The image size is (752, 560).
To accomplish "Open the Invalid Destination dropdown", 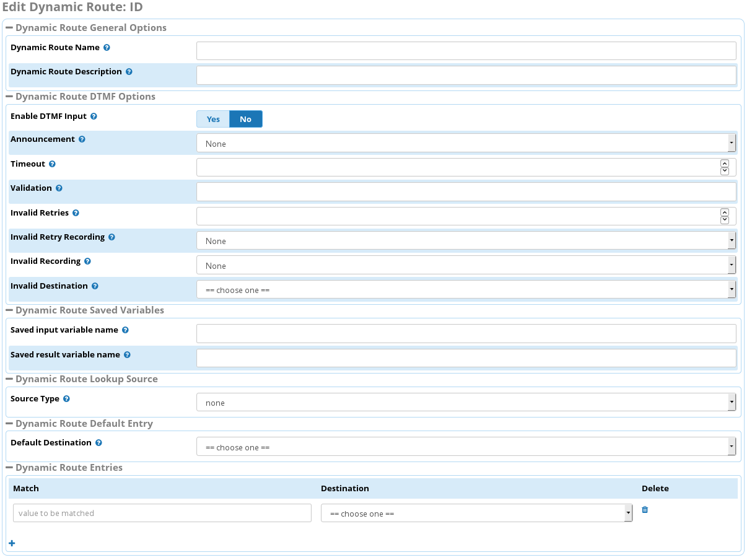I will coord(466,290).
